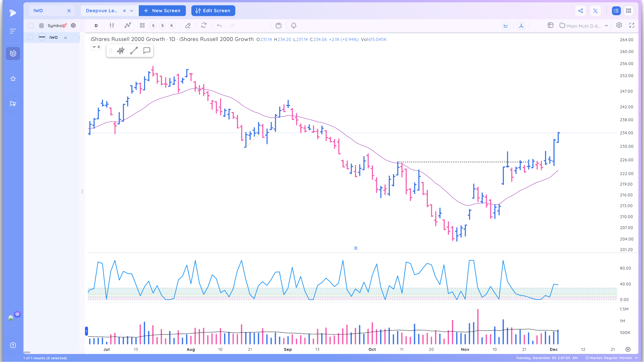The image size is (644, 362).
Task: Select the comment callout tool
Action: [147, 51]
